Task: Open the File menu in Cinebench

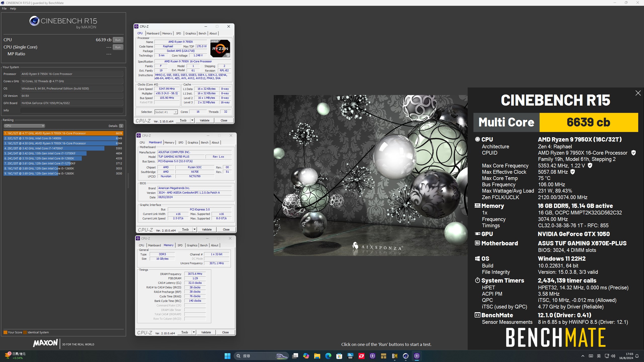Action: (4, 9)
